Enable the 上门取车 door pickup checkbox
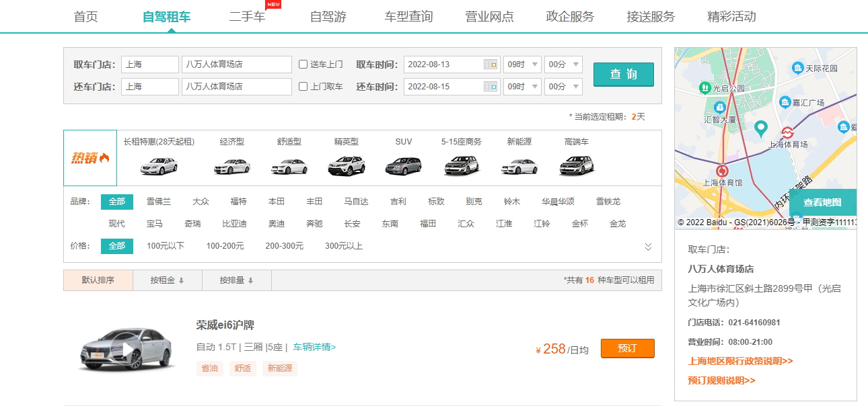The height and width of the screenshot is (406, 868). click(x=303, y=87)
